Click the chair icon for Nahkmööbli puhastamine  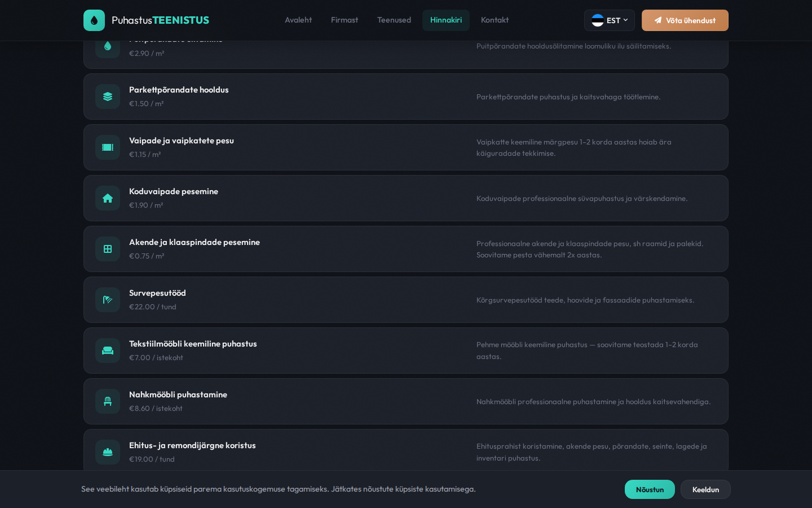click(x=108, y=401)
